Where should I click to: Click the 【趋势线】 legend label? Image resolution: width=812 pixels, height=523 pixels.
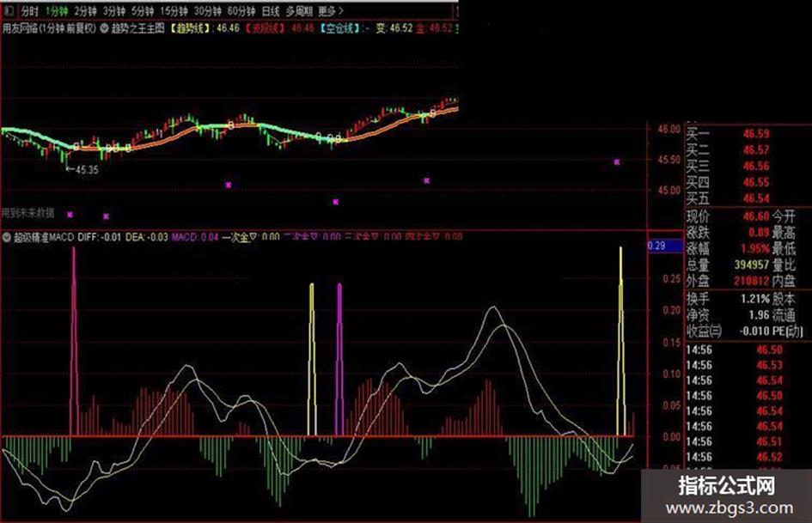[190, 28]
